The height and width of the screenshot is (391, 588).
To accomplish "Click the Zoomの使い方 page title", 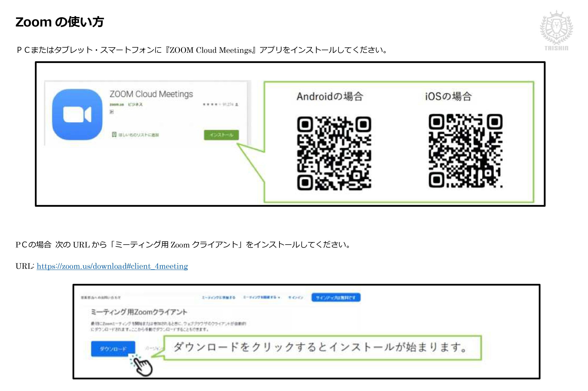I will tap(60, 22).
